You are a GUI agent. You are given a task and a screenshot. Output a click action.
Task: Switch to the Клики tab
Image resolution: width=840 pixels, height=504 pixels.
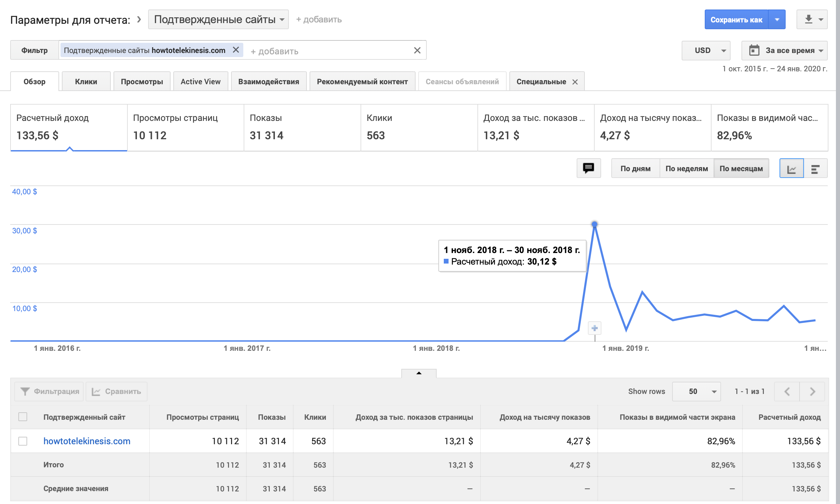coord(86,82)
